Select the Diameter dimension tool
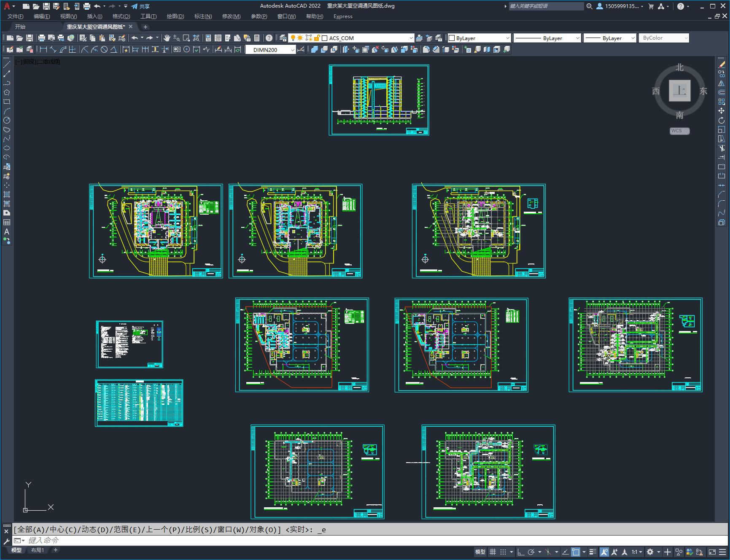Screen dimensions: 730x560 click(104, 49)
